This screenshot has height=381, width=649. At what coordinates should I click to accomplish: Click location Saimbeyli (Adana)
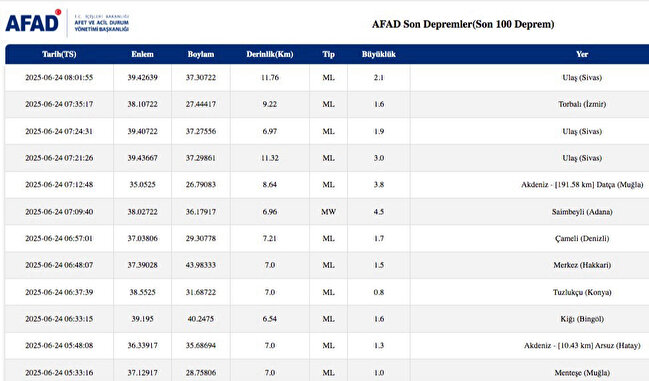point(582,212)
